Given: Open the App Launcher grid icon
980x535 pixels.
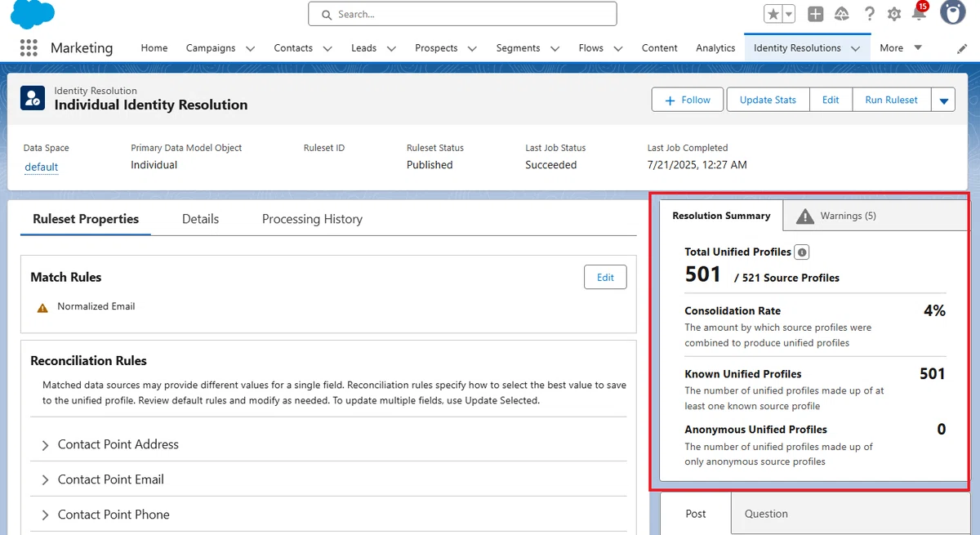Looking at the screenshot, I should coord(29,48).
